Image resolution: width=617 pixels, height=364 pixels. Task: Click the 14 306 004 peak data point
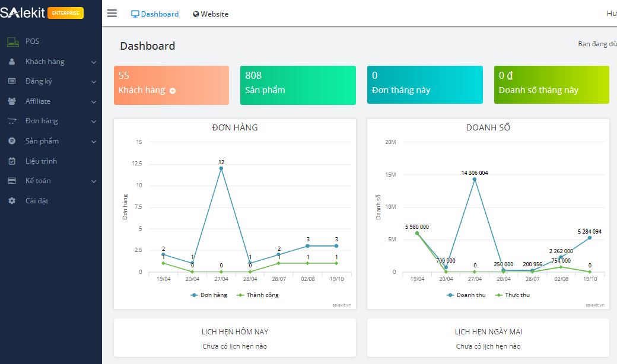(x=475, y=179)
